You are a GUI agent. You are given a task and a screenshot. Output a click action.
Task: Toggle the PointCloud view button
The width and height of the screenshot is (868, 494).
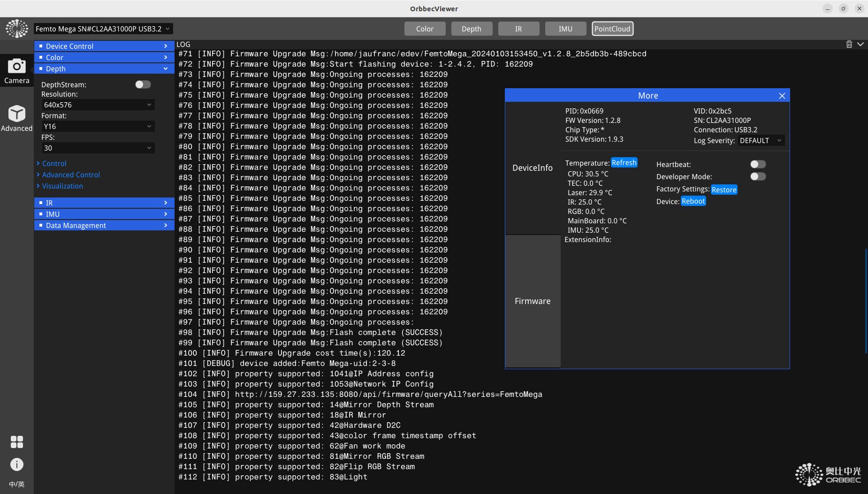(612, 29)
